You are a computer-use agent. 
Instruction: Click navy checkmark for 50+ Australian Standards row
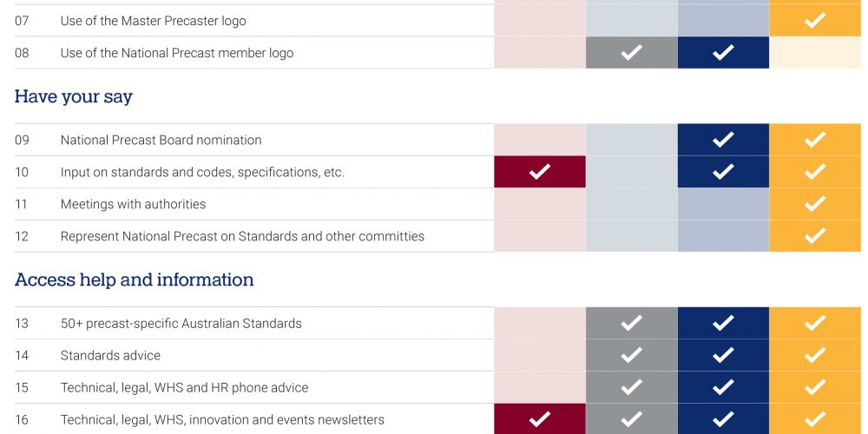pos(723,323)
